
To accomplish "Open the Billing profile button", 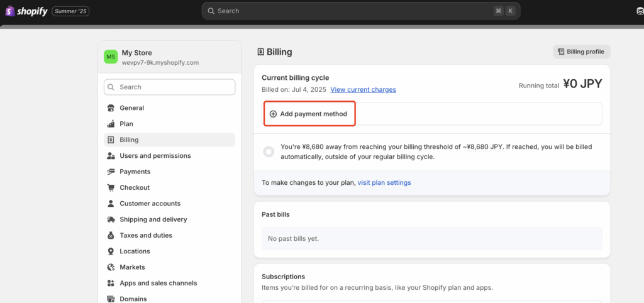I will pos(581,52).
